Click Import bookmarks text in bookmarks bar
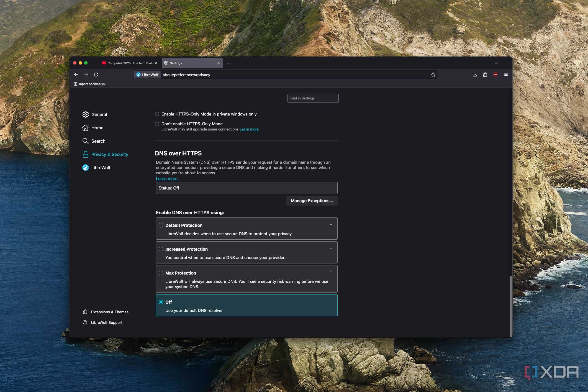This screenshot has height=392, width=588. point(93,84)
